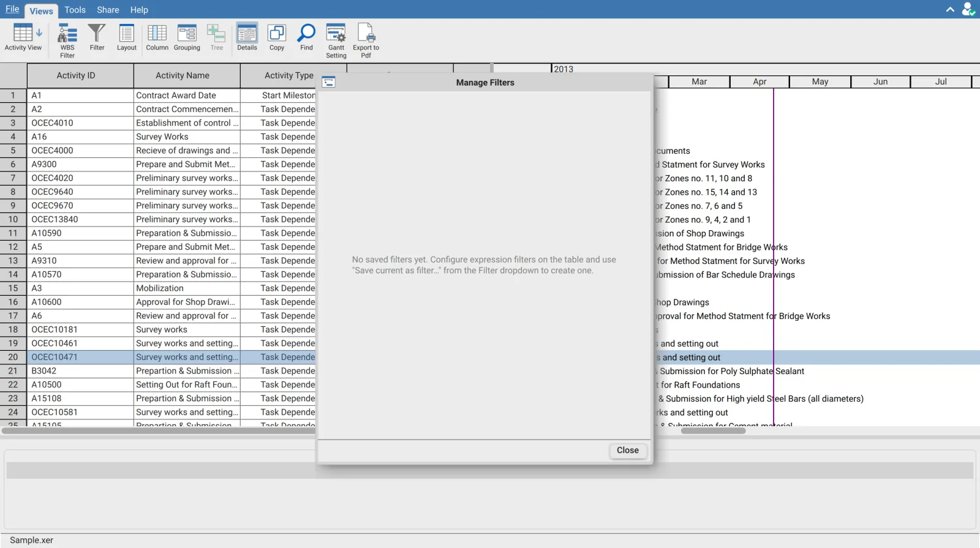Click the Activity Name column header

pos(187,75)
